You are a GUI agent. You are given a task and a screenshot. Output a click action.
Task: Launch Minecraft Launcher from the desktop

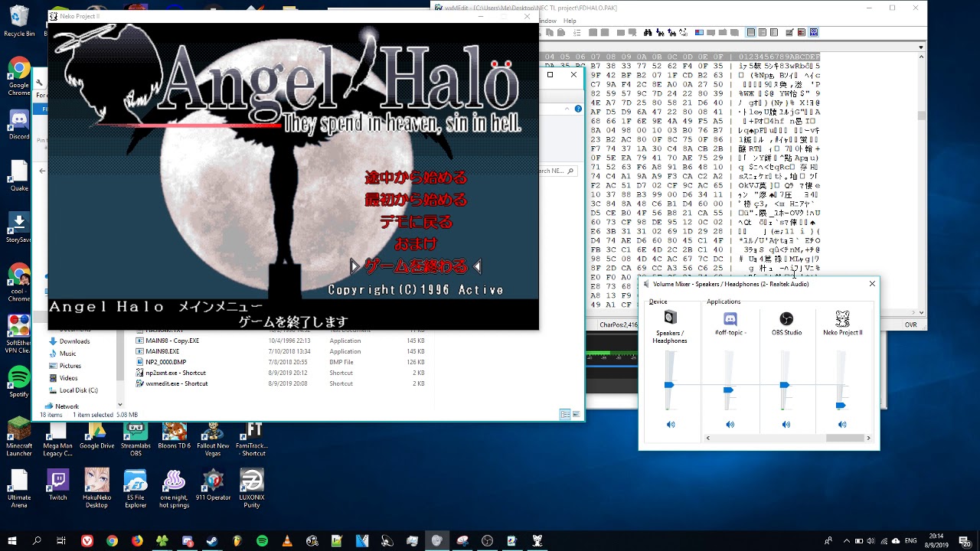19,438
